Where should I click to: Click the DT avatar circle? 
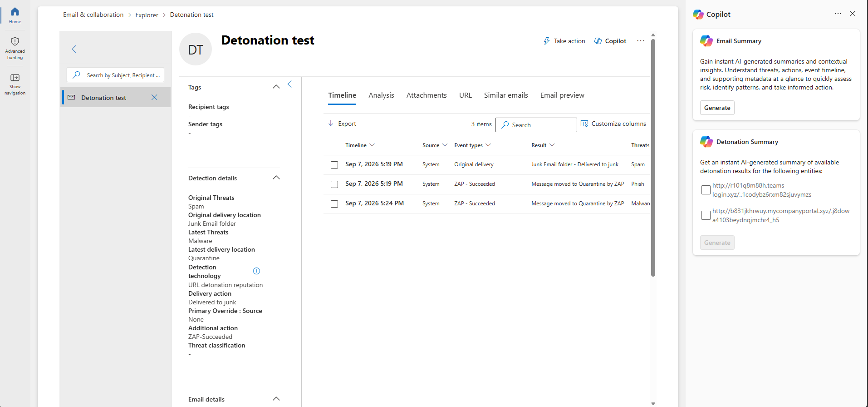[196, 50]
